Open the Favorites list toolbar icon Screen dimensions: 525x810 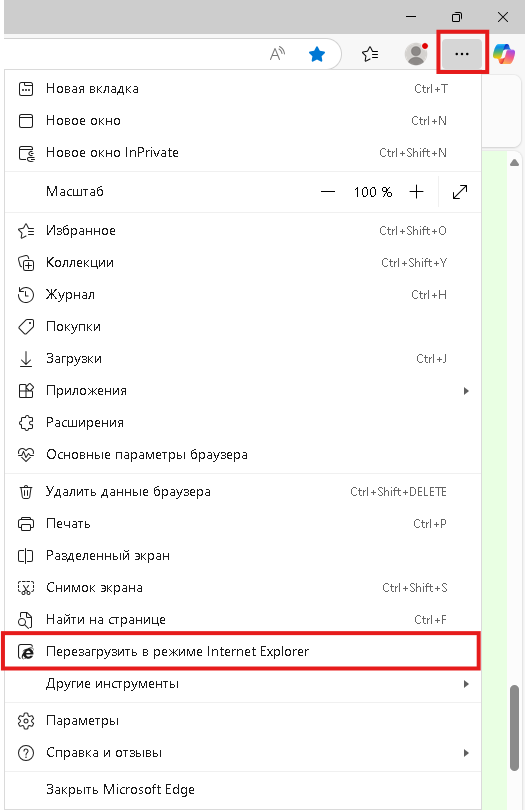tap(370, 54)
